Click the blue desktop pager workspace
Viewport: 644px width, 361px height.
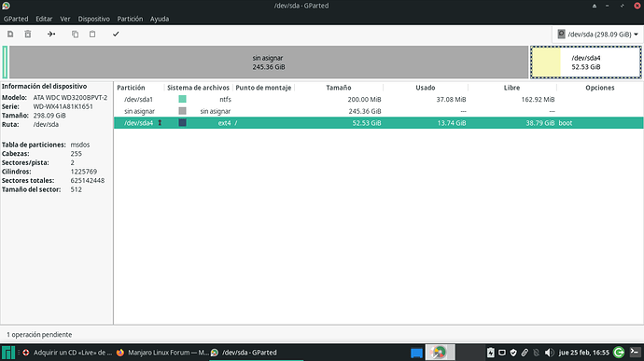416,353
